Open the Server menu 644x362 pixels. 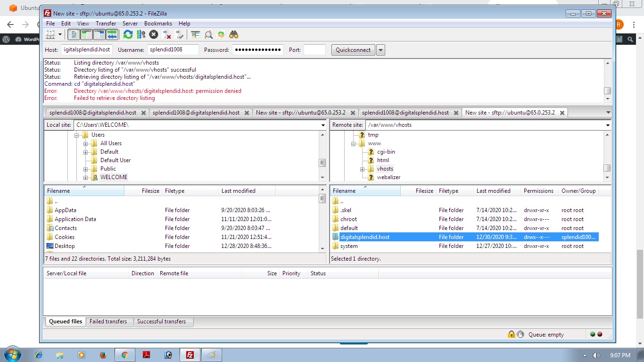pos(130,24)
